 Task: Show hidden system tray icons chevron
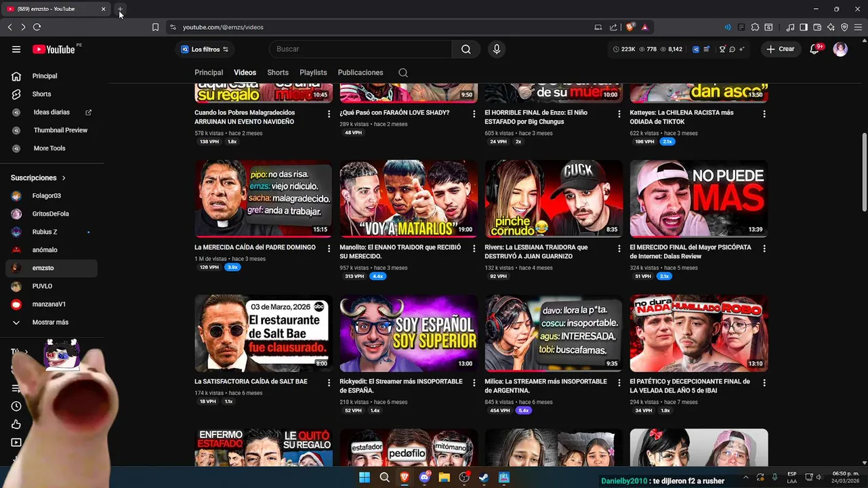click(745, 477)
